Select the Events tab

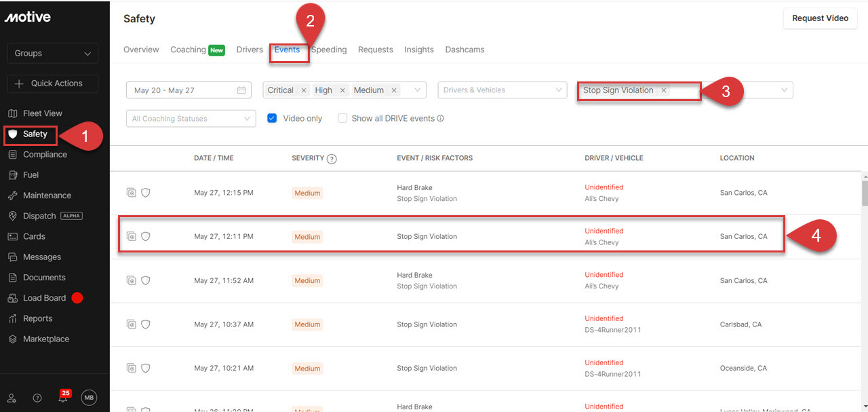pyautogui.click(x=288, y=50)
